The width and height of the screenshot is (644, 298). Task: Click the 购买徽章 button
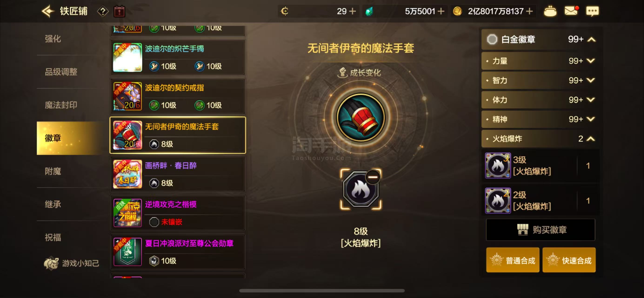click(x=541, y=230)
